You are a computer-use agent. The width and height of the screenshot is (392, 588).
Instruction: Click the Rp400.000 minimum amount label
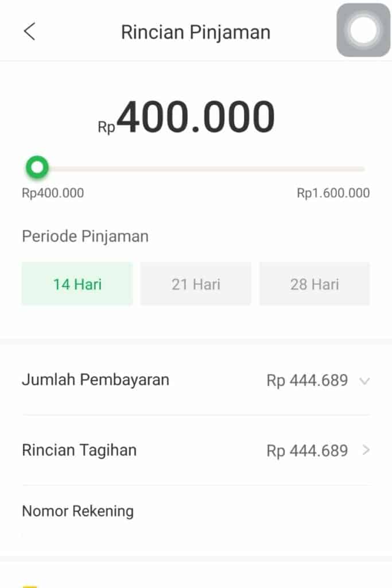[52, 193]
